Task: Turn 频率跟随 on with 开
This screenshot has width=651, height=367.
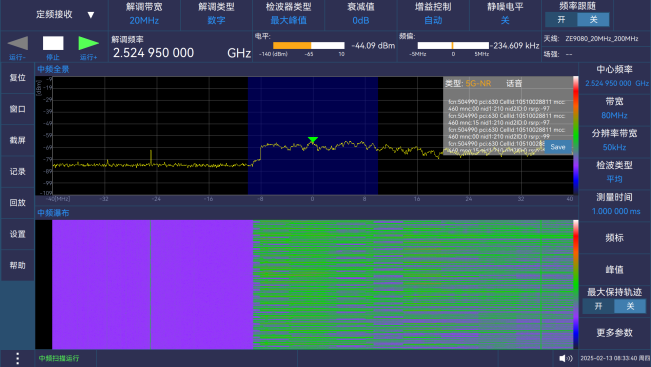Action: [x=561, y=20]
